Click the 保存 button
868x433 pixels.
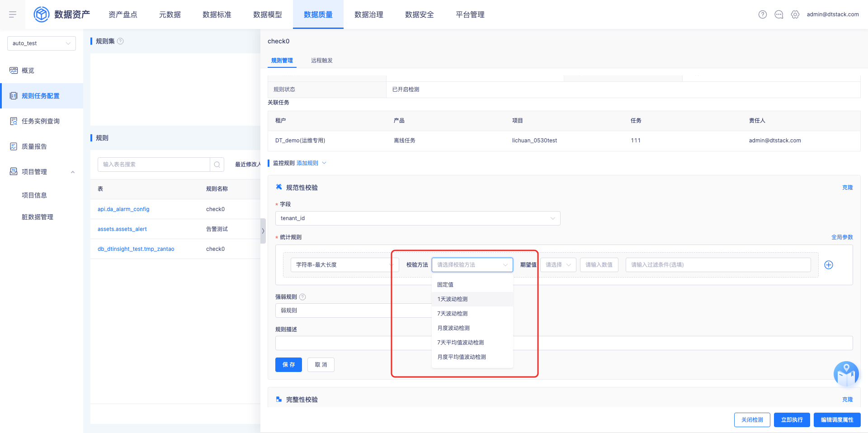coord(288,365)
